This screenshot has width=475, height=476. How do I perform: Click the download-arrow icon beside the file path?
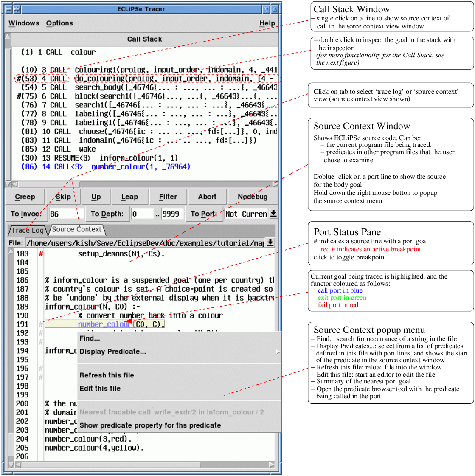[x=270, y=242]
